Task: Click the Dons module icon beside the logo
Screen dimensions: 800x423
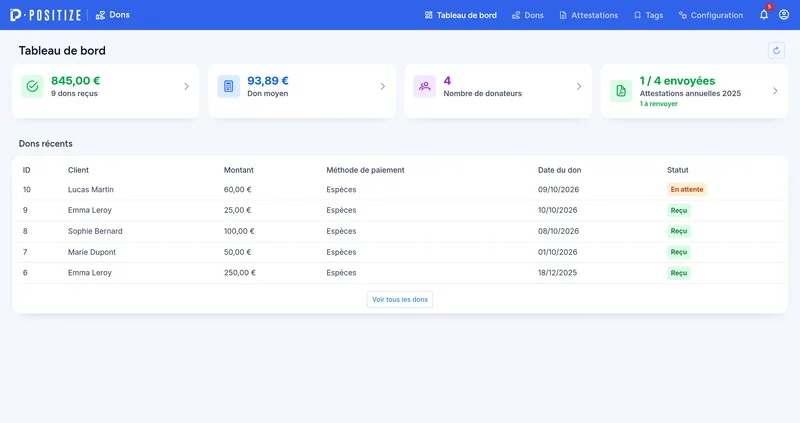Action: click(x=101, y=15)
